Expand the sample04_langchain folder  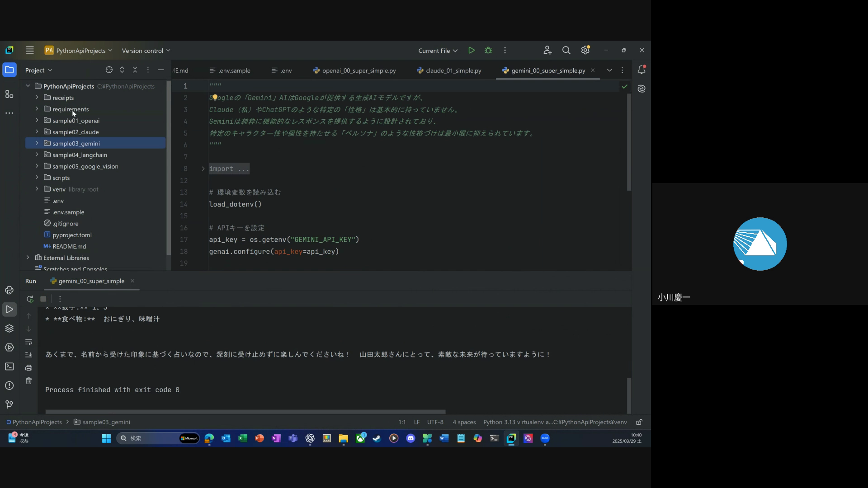37,155
